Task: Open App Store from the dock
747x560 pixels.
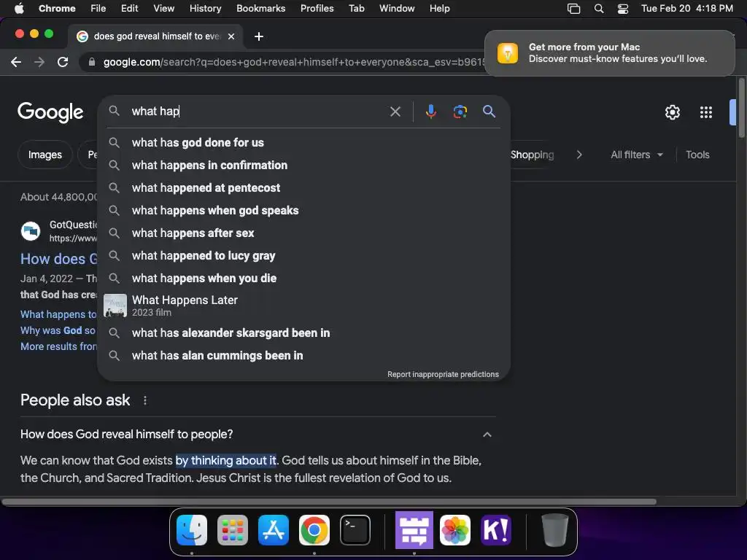Action: (274, 530)
